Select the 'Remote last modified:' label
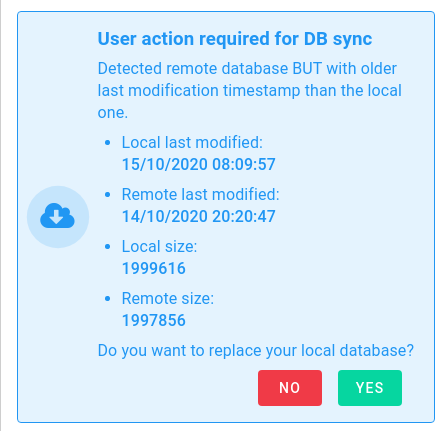Image resolution: width=440 pixels, height=431 pixels. pyautogui.click(x=201, y=194)
